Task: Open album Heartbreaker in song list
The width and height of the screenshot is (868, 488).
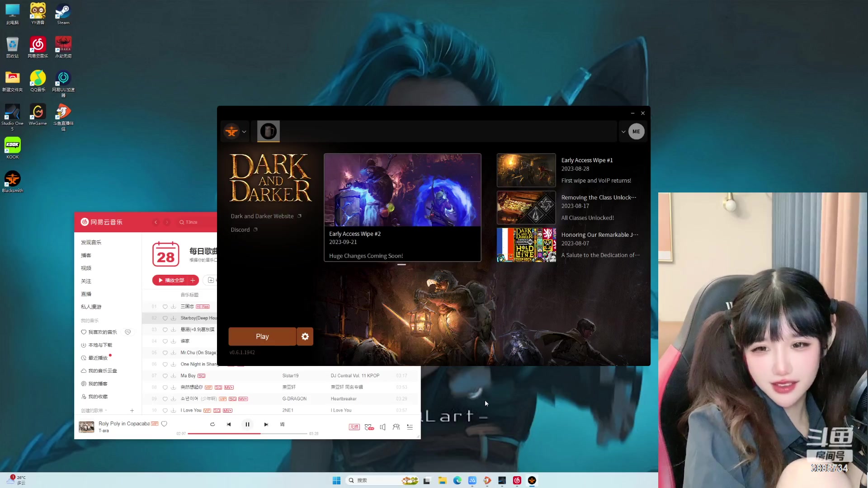Action: coord(344,399)
